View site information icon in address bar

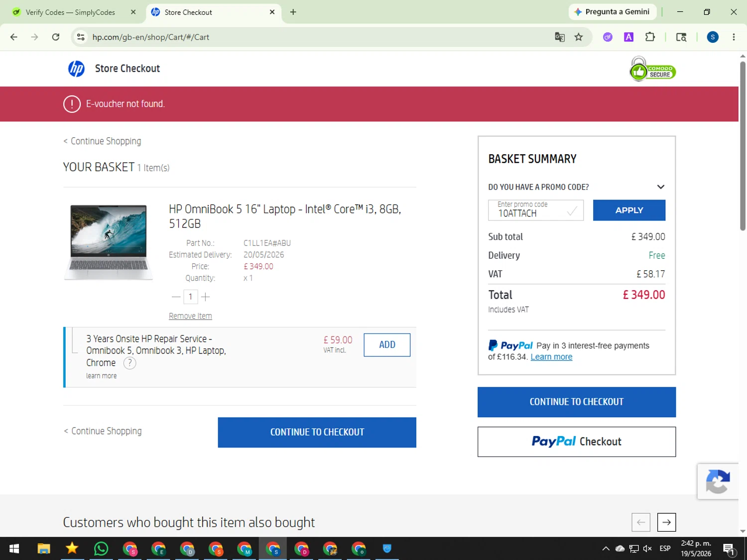pyautogui.click(x=81, y=37)
